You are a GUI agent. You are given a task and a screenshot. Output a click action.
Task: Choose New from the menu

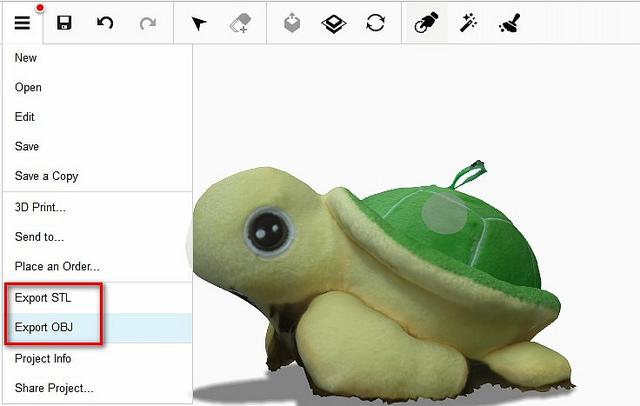pyautogui.click(x=26, y=58)
